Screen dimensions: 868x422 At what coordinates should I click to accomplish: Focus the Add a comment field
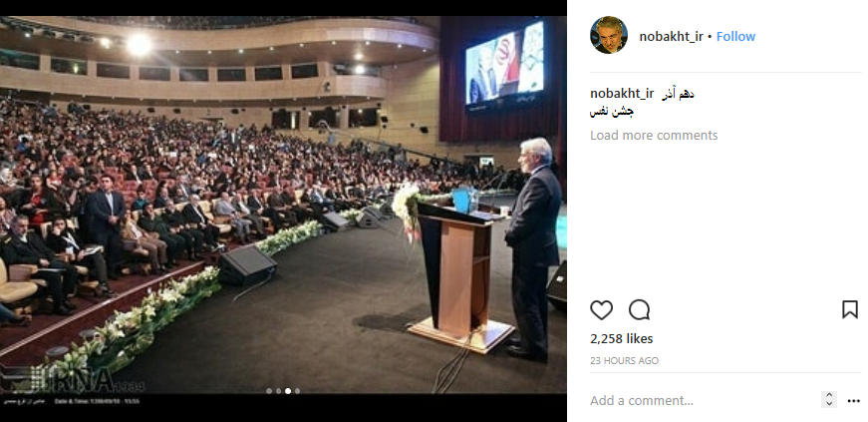tap(703, 400)
